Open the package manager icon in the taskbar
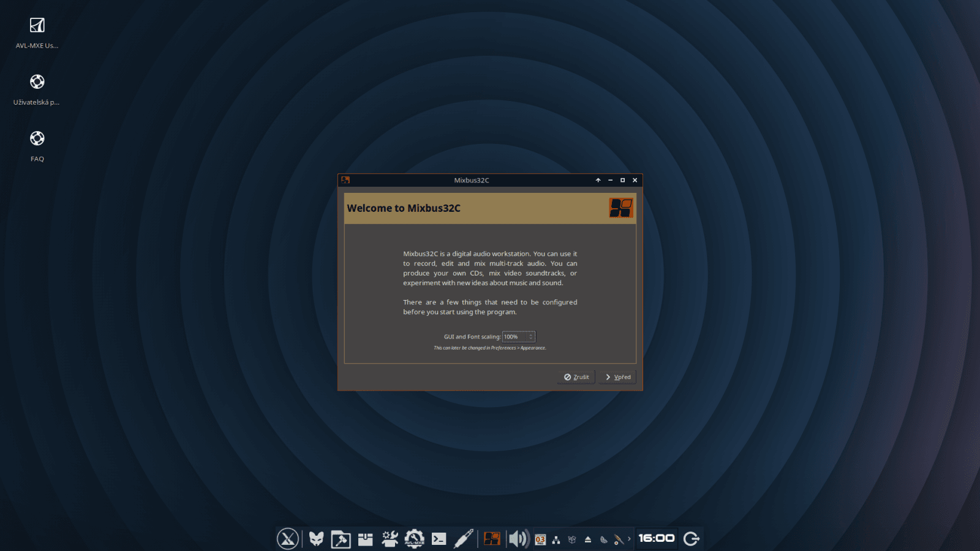 pos(365,539)
